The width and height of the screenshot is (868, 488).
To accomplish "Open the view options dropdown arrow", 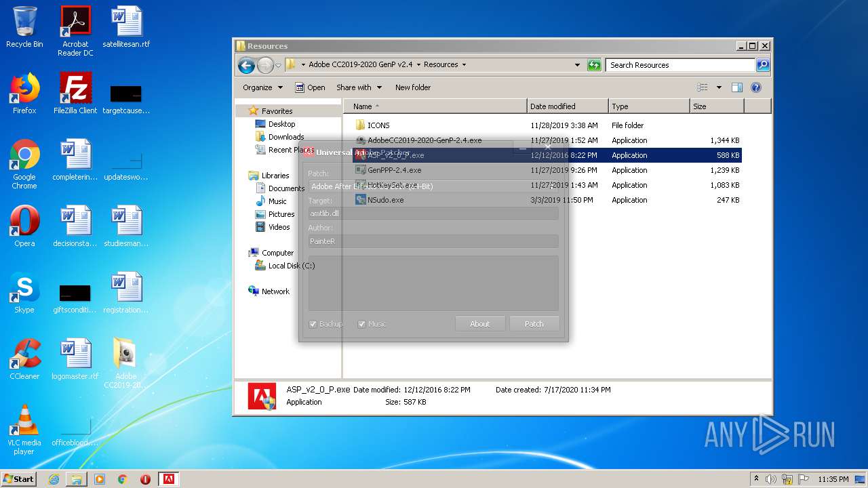I will [x=719, y=87].
